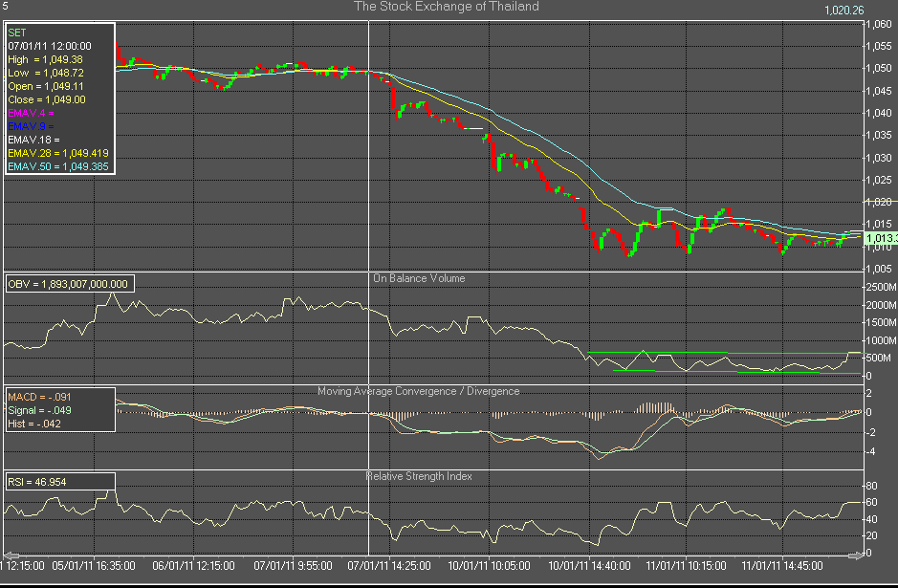
Task: Click the High = 1,049.38 readout
Action: click(x=45, y=59)
